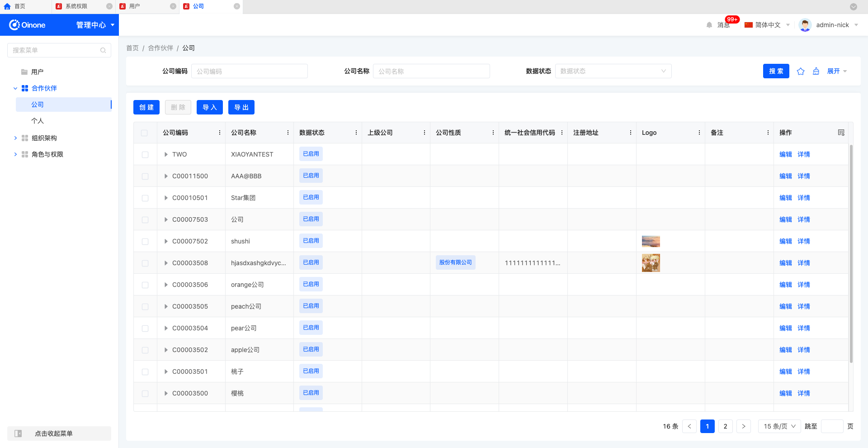Image resolution: width=868 pixels, height=448 pixels.
Task: Click 详情 for the shushi row
Action: tap(804, 241)
